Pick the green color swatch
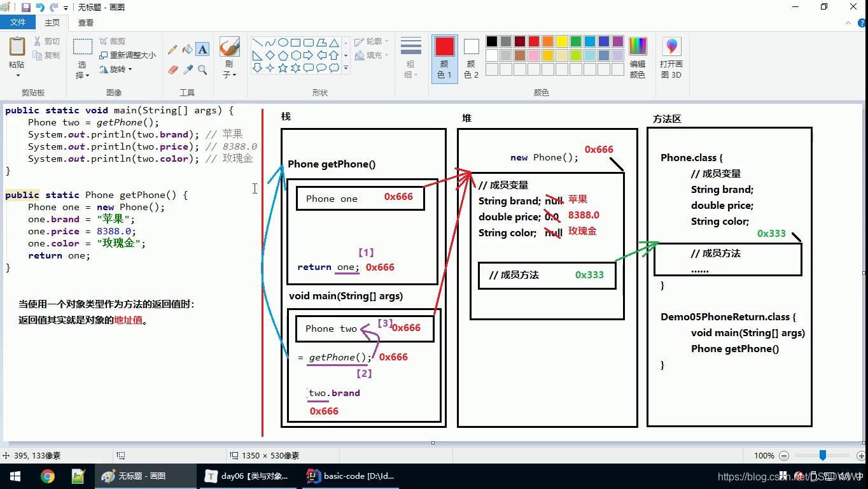The image size is (868, 489). click(x=576, y=41)
